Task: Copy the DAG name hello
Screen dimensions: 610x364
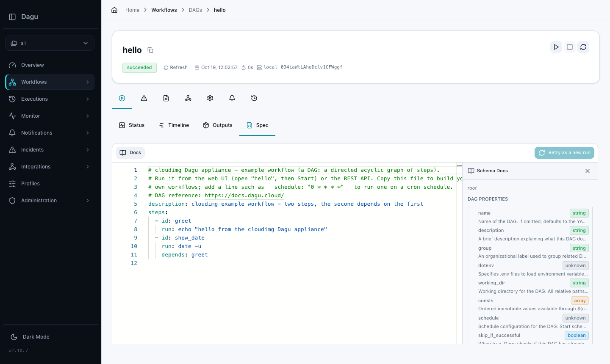Action: coord(150,50)
